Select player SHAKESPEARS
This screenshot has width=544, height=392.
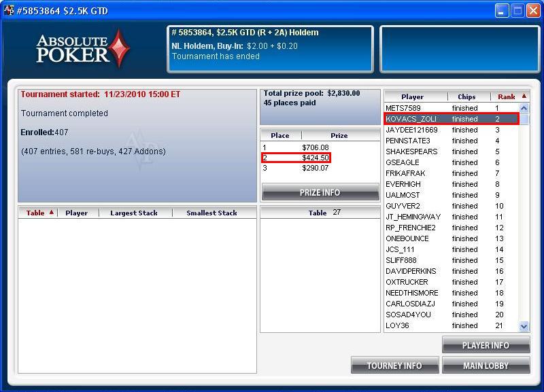pos(452,152)
